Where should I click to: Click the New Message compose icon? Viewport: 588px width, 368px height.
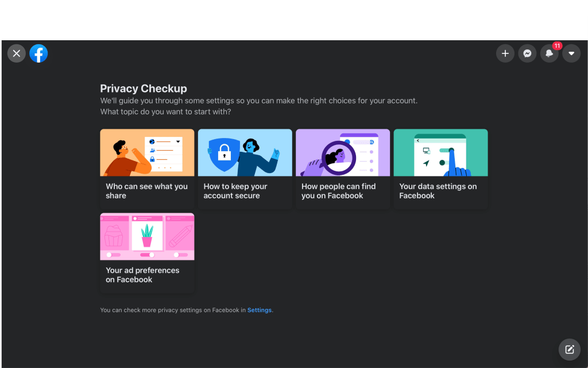pyautogui.click(x=569, y=349)
